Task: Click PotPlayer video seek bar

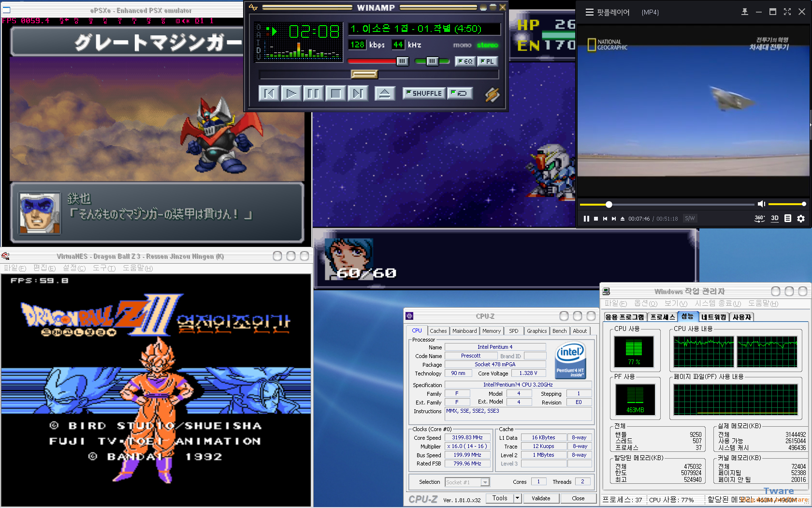Action: 667,205
